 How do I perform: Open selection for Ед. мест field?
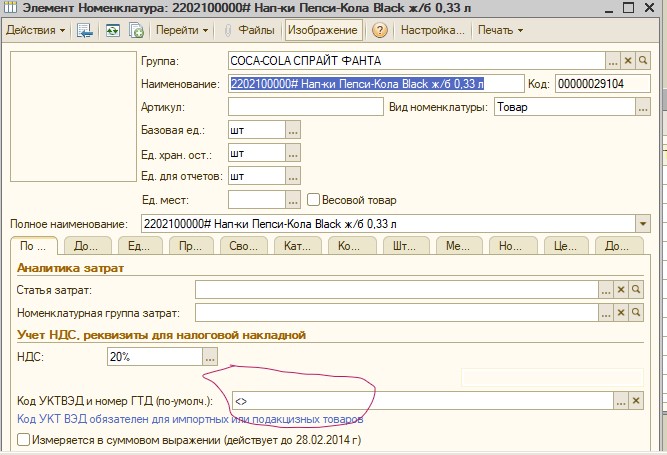point(293,200)
